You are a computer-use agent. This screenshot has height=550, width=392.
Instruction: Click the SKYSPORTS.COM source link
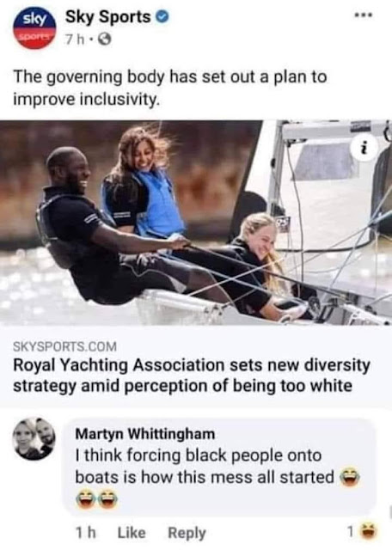point(65,347)
